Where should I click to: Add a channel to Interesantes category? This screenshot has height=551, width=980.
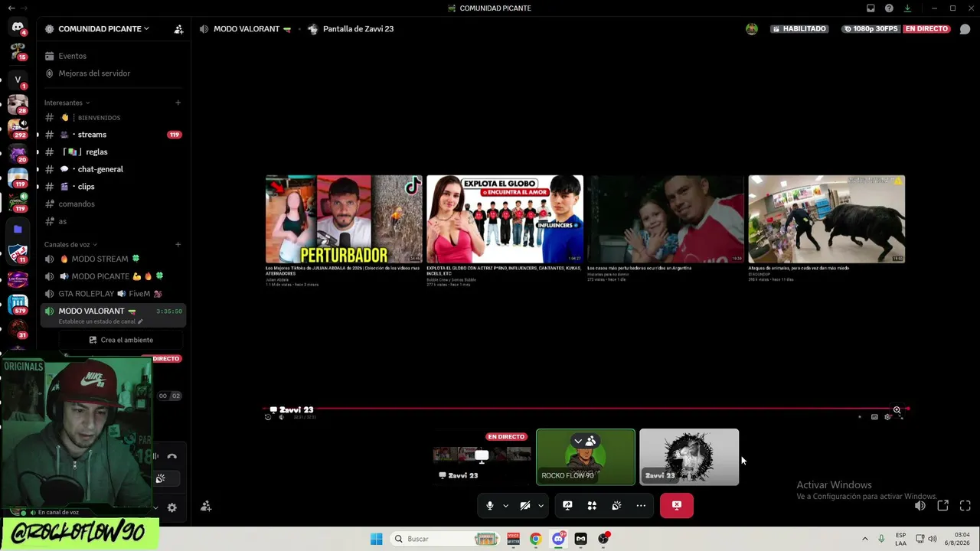tap(178, 103)
